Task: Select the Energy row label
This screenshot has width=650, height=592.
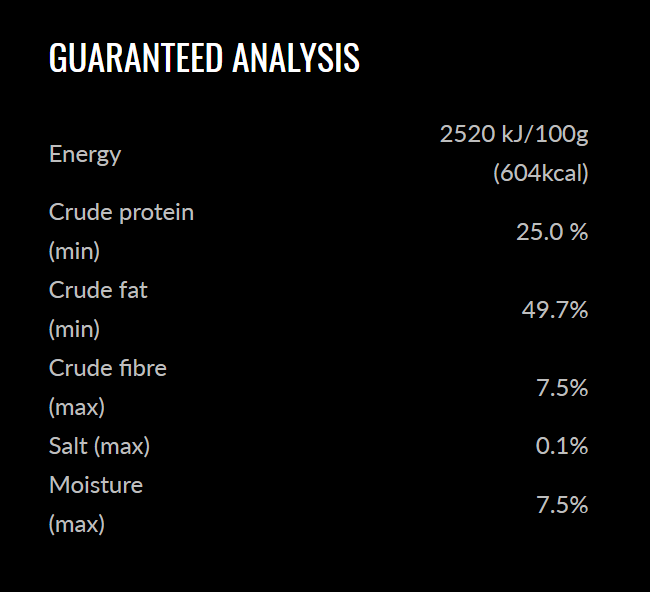Action: (85, 154)
